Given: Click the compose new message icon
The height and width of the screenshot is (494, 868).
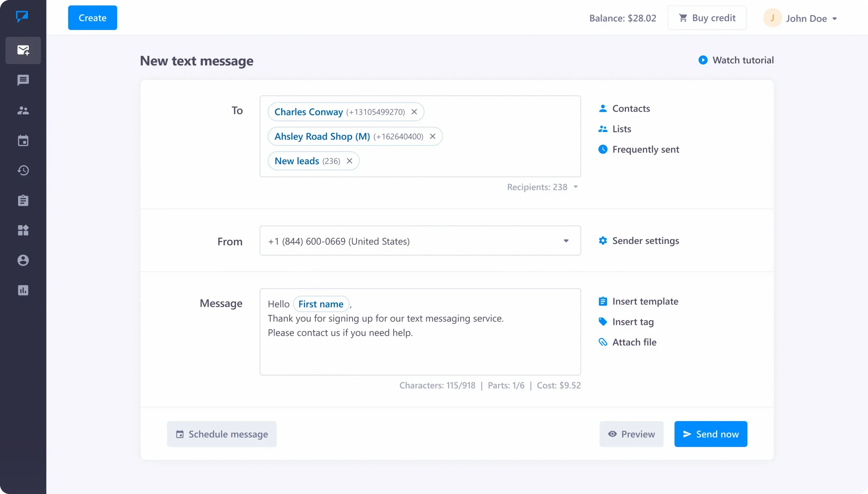Looking at the screenshot, I should (x=23, y=50).
